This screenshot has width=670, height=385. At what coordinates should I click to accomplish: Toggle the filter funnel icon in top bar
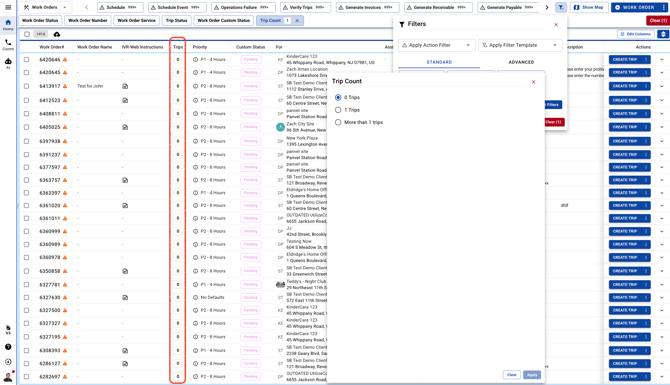(x=561, y=7)
